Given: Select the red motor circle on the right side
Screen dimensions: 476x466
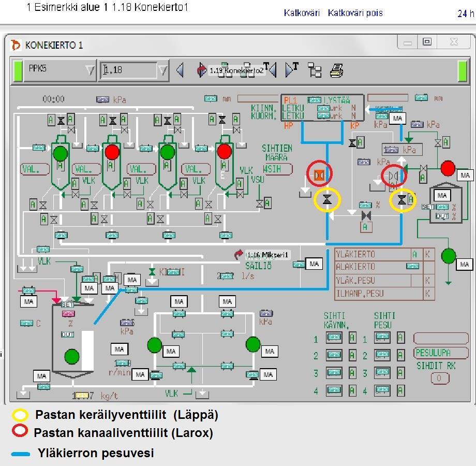Looking at the screenshot, I should 448,168.
